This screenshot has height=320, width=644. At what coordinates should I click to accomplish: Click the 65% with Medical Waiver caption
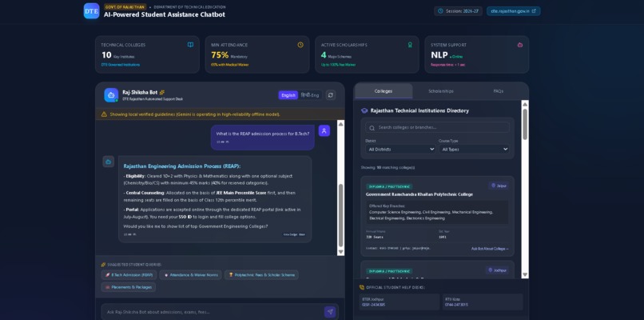tap(229, 65)
